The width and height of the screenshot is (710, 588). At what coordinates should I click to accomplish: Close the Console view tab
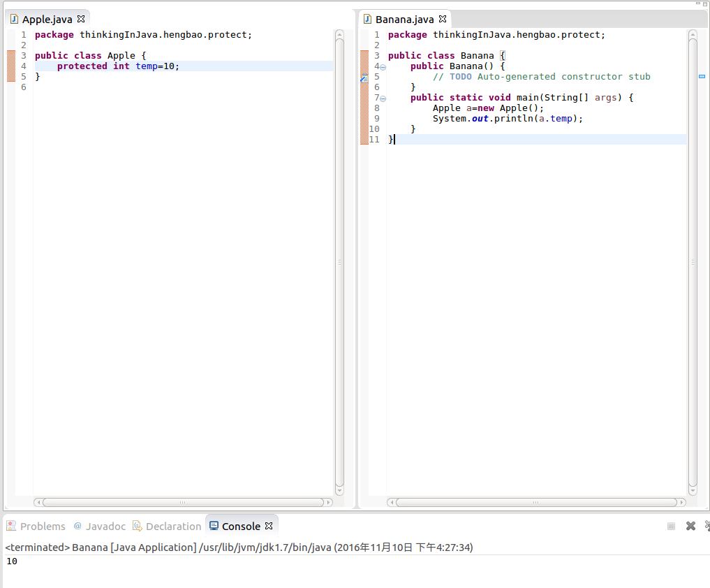pos(269,526)
